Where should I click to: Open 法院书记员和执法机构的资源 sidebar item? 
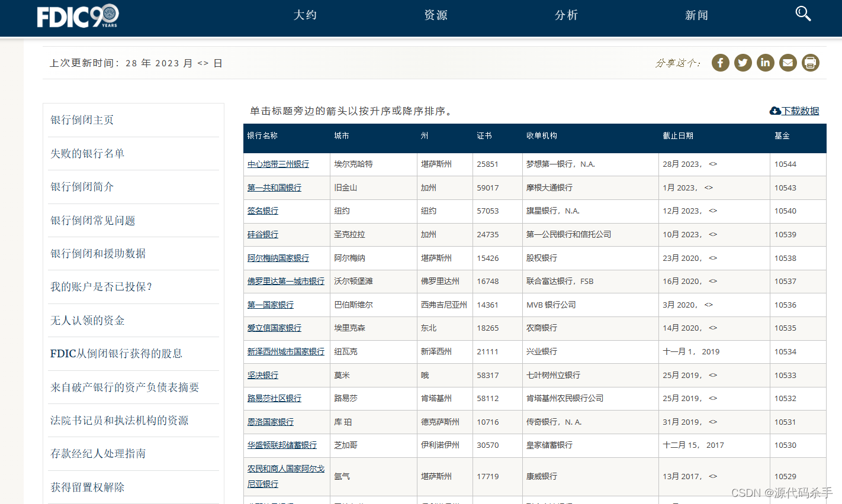pos(120,421)
